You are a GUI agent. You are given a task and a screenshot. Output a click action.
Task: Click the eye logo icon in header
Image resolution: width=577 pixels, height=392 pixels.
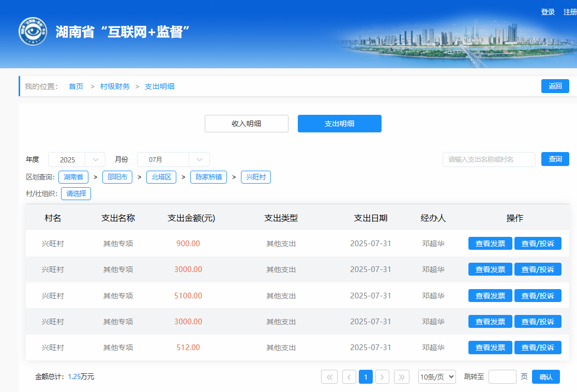(x=33, y=32)
